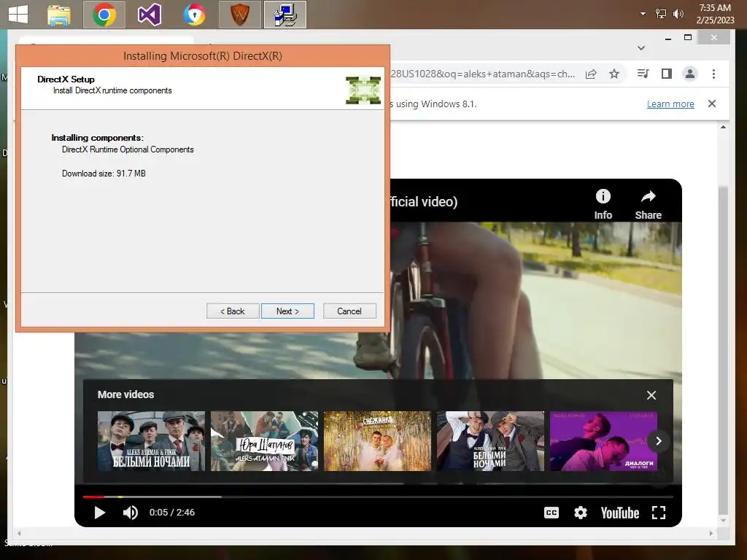Open the Chrome icon with the keyhole badge
747x560 pixels.
(194, 15)
